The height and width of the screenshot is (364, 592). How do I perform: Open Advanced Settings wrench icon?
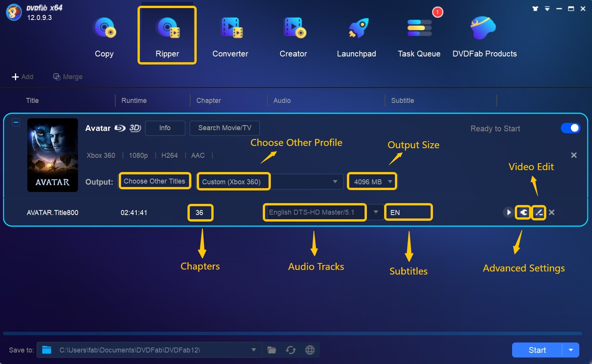(x=523, y=212)
